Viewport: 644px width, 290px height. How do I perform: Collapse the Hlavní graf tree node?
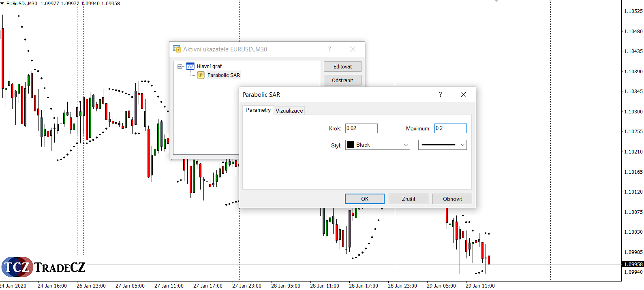point(180,66)
